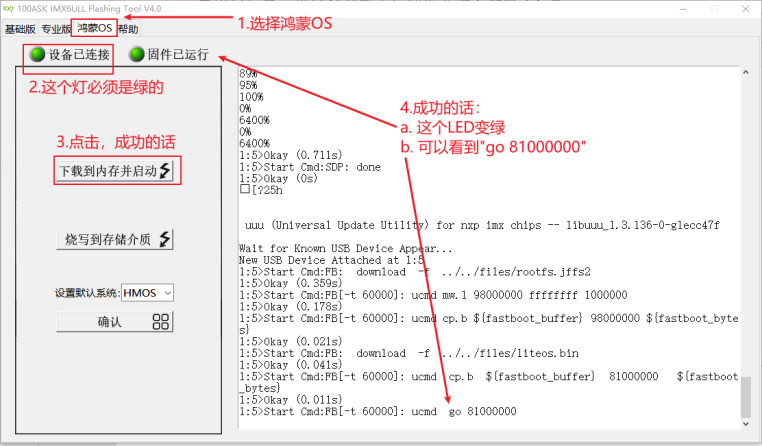Click 烧写到存储介质 button
The height and width of the screenshot is (446, 762).
click(115, 240)
